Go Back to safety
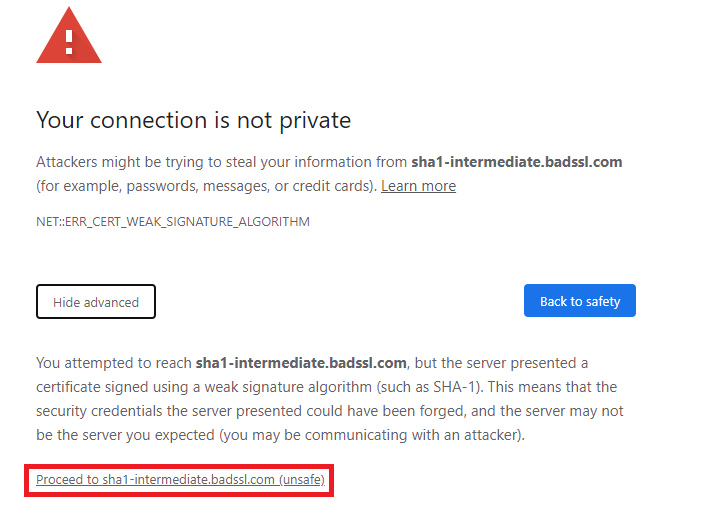The height and width of the screenshot is (523, 704). coord(580,301)
